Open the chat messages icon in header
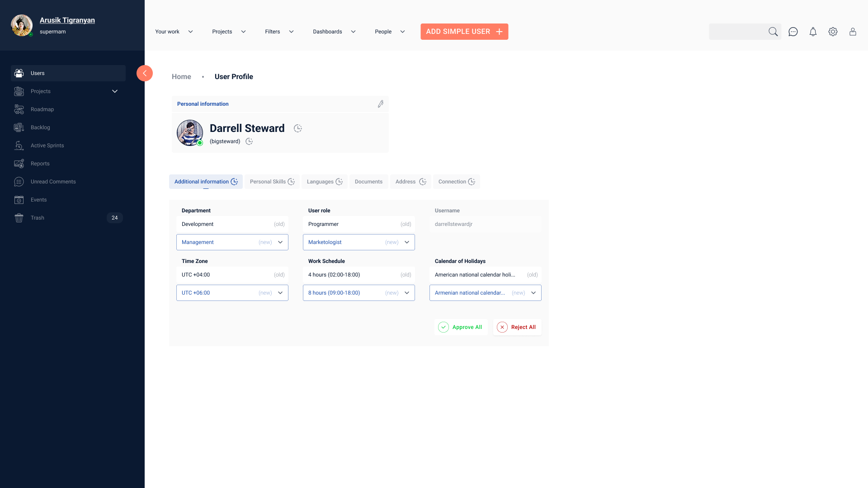The image size is (868, 488). tap(793, 32)
